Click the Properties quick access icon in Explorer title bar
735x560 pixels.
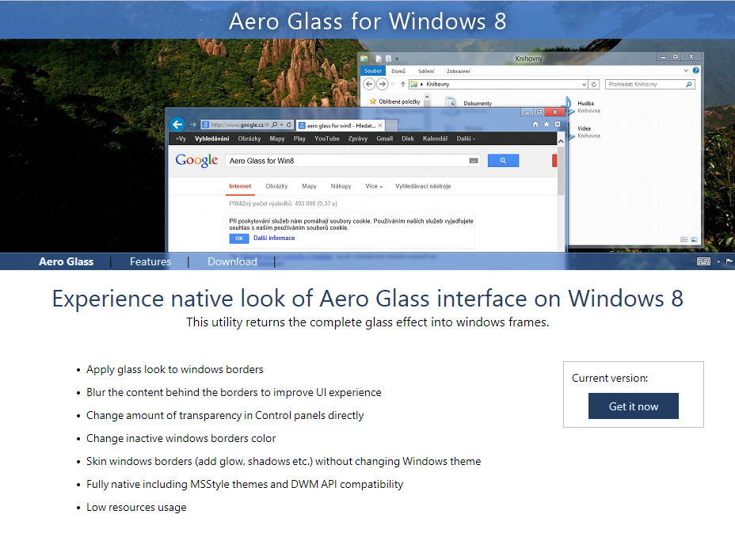[379, 59]
